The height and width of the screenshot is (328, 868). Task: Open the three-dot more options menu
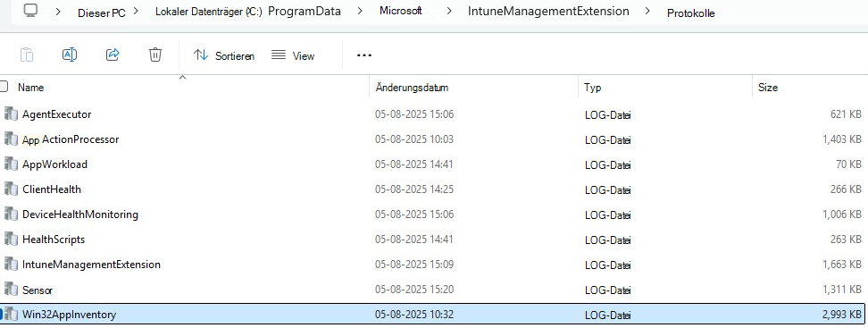(x=363, y=55)
